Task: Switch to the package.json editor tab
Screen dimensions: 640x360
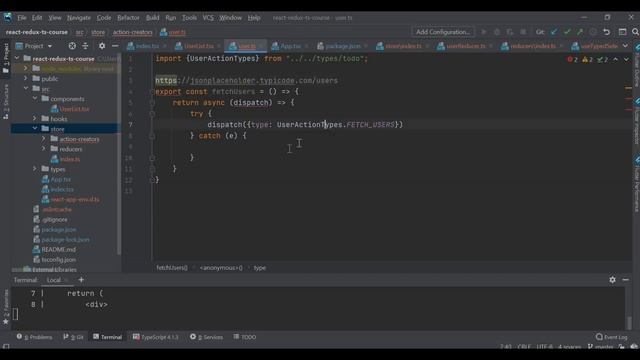Action: (342, 46)
